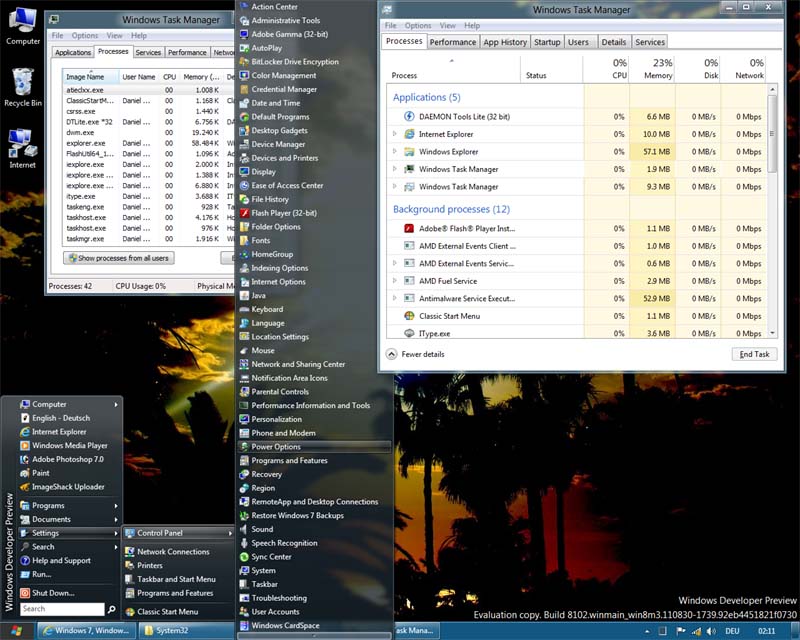The height and width of the screenshot is (640, 800).
Task: Open Personalization in Control Panel list
Action: coord(314,419)
